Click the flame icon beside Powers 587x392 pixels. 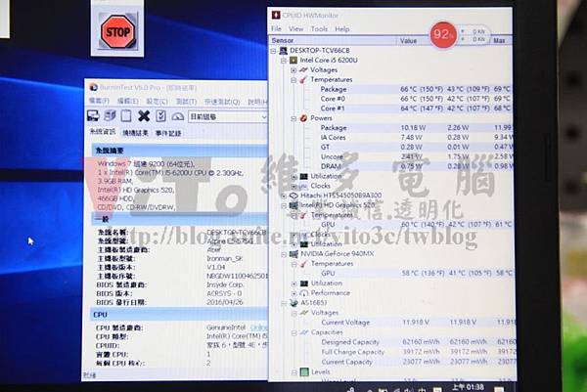tap(303, 118)
